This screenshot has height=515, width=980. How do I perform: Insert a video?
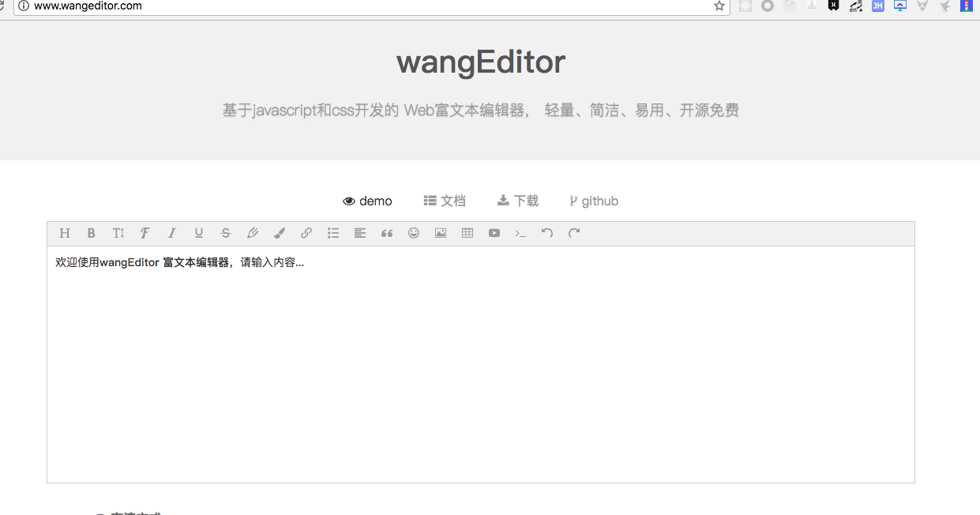494,233
